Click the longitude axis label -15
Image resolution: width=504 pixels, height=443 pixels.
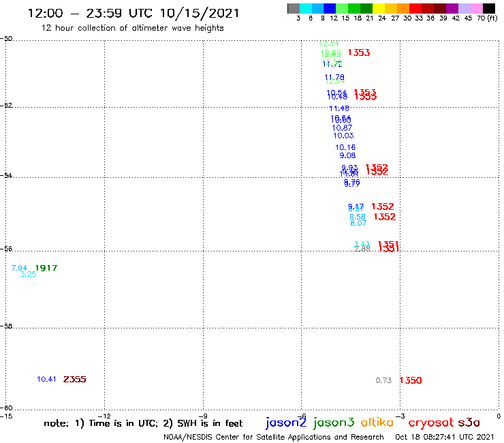click(6, 416)
